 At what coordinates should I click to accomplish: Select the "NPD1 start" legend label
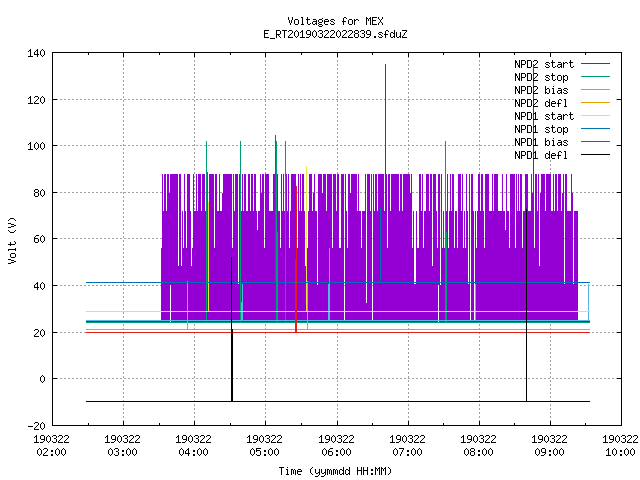pyautogui.click(x=544, y=116)
